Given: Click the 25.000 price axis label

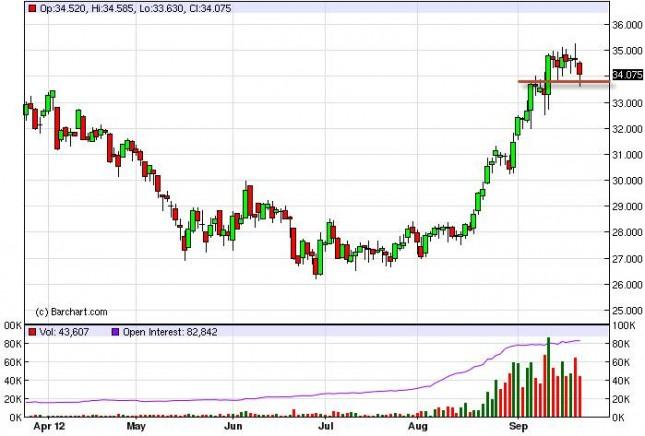Looking at the screenshot, I should (628, 311).
